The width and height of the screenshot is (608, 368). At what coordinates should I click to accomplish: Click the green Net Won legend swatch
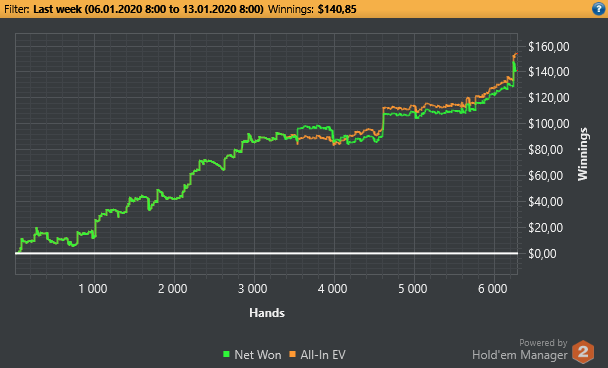[x=226, y=354]
